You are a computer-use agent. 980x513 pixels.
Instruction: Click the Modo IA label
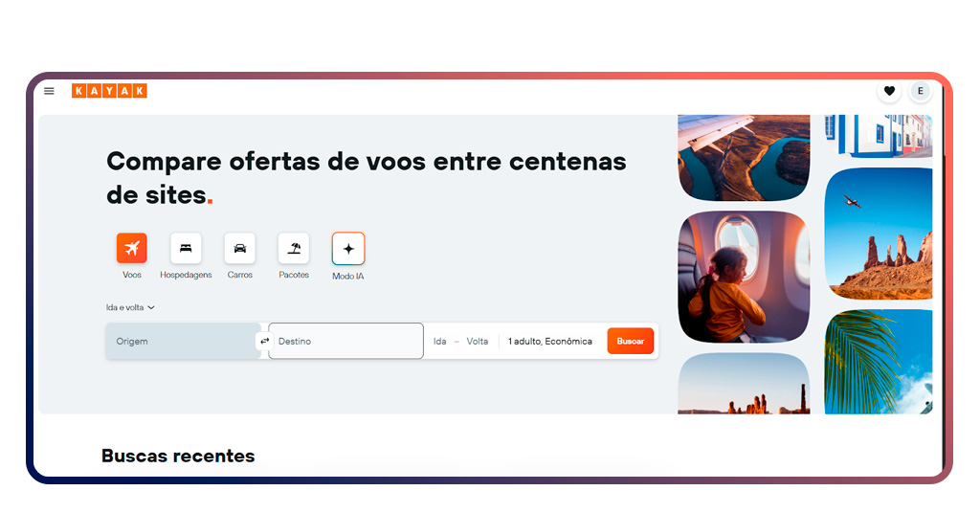coord(348,277)
